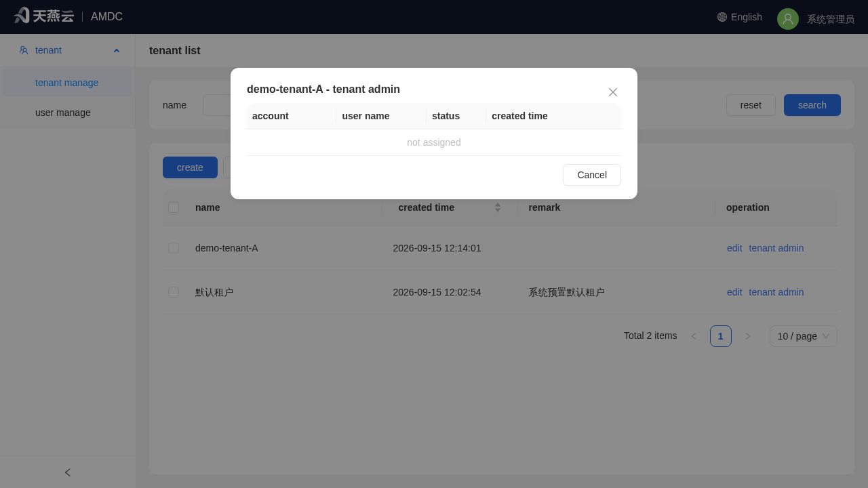
Task: Click the create button
Action: (190, 167)
